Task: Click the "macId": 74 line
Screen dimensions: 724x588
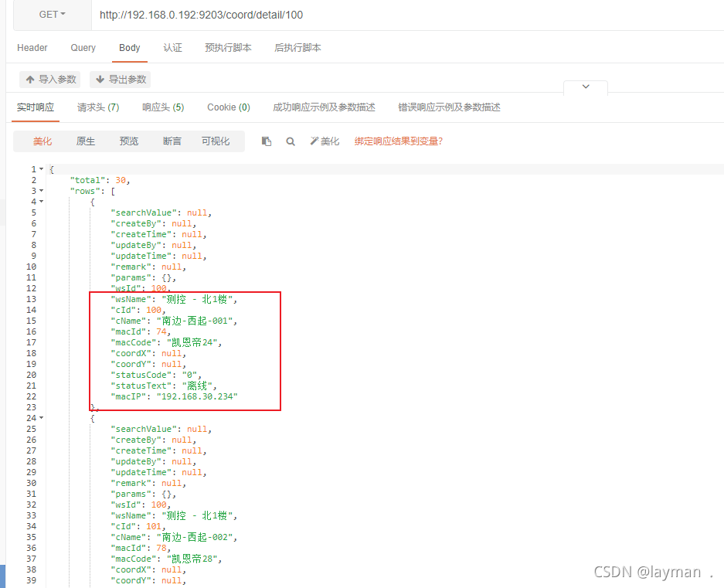Action: coord(141,331)
